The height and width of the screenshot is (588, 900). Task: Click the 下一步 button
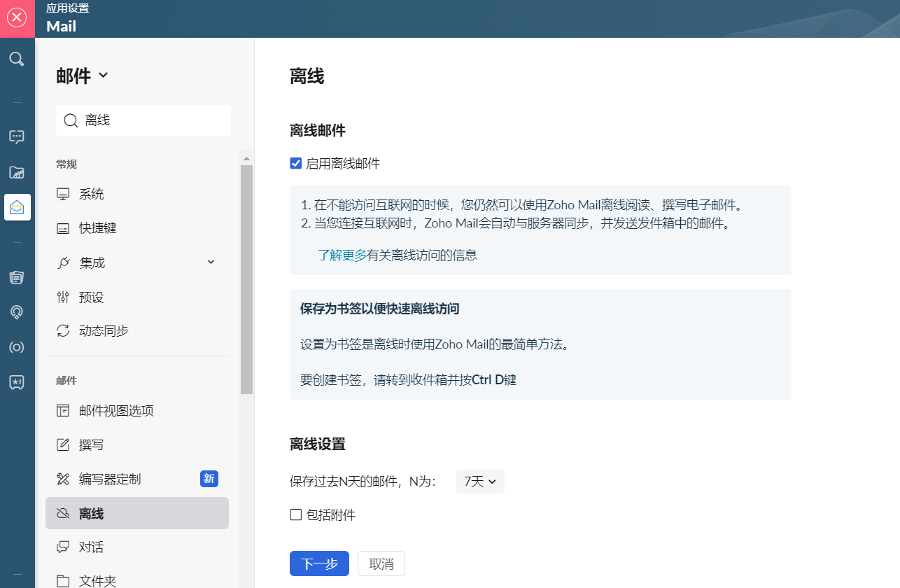(x=319, y=563)
